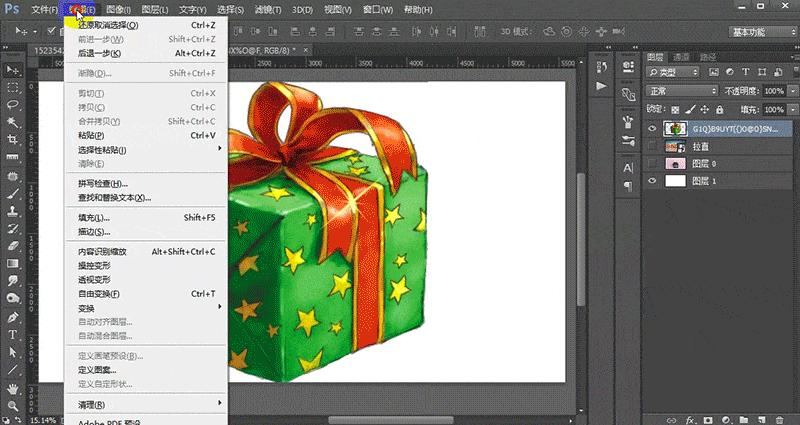
Task: Toggle lock transparent pixels
Action: pos(674,110)
